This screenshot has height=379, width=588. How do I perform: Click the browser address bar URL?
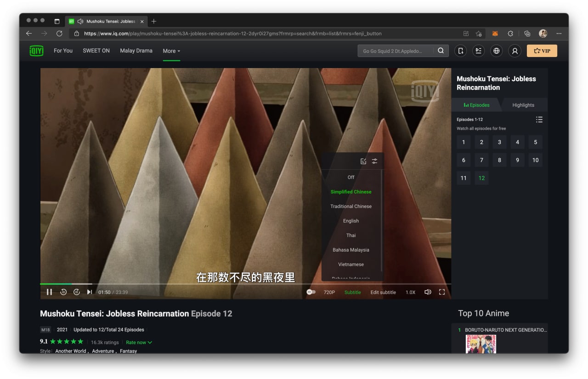tap(233, 34)
